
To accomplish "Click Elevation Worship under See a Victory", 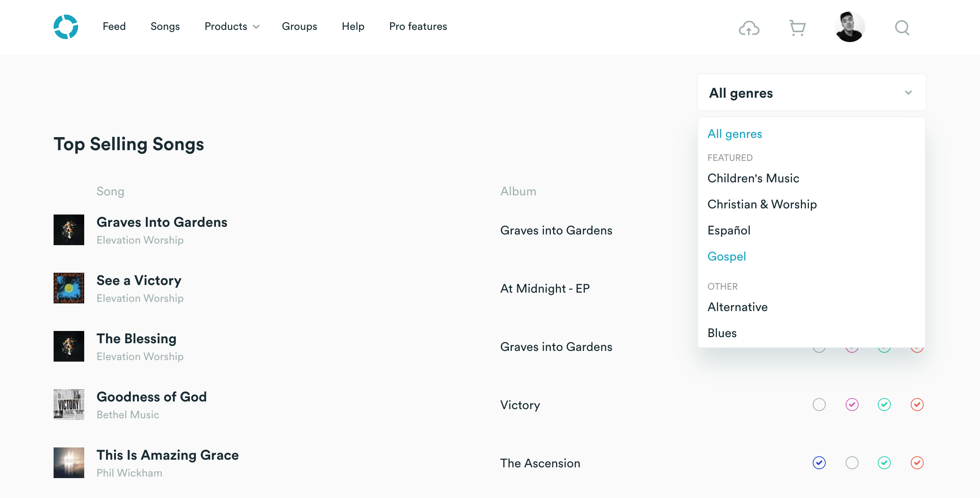I will tap(140, 298).
